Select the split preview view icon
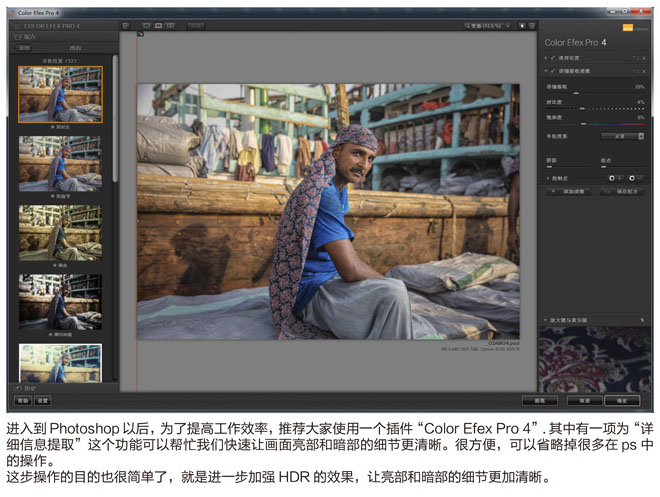The height and width of the screenshot is (497, 660). (159, 26)
